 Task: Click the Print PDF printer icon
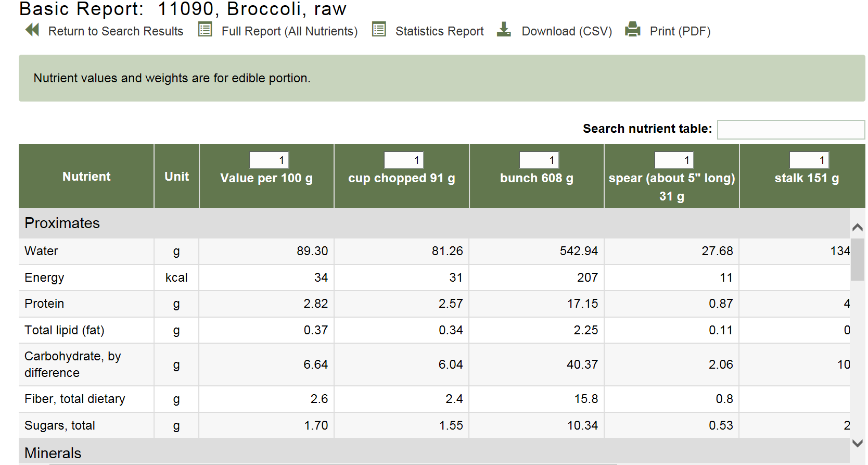pos(632,30)
